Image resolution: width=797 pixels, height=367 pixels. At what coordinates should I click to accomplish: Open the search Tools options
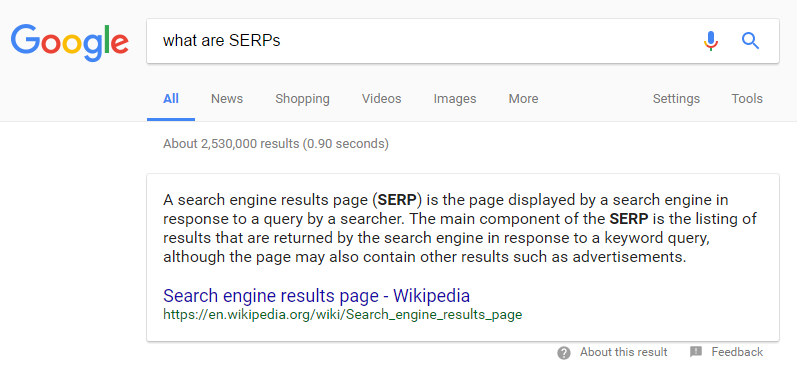click(747, 99)
